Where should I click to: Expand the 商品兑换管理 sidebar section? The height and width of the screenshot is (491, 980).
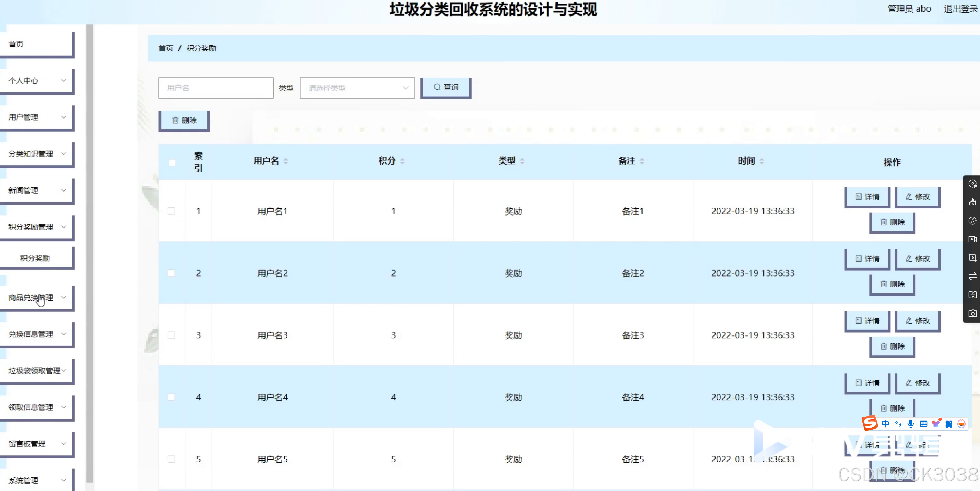click(x=37, y=297)
